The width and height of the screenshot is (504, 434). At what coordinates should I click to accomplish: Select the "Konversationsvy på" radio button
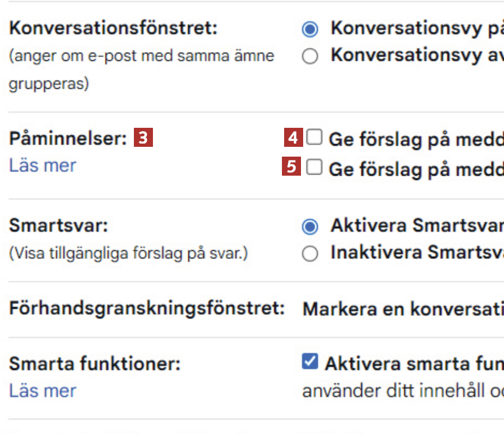click(310, 29)
